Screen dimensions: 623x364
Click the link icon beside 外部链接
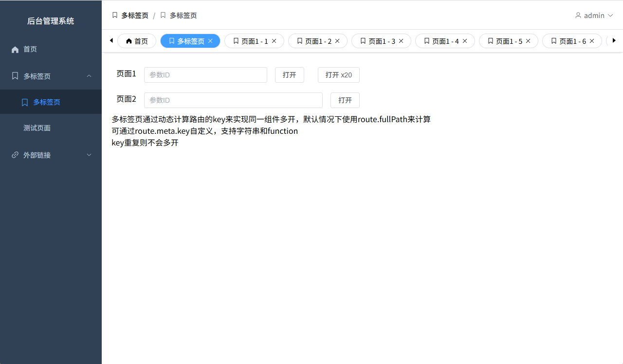pos(15,155)
